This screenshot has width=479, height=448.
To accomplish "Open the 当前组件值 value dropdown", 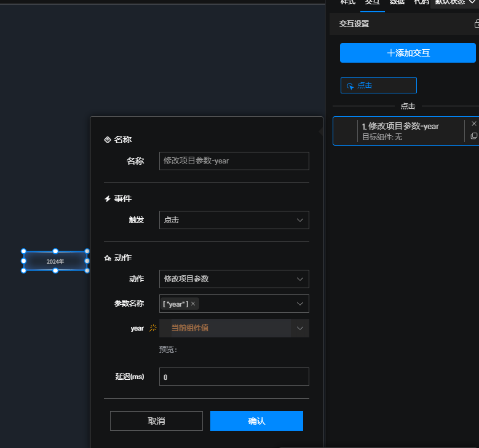I will [234, 328].
